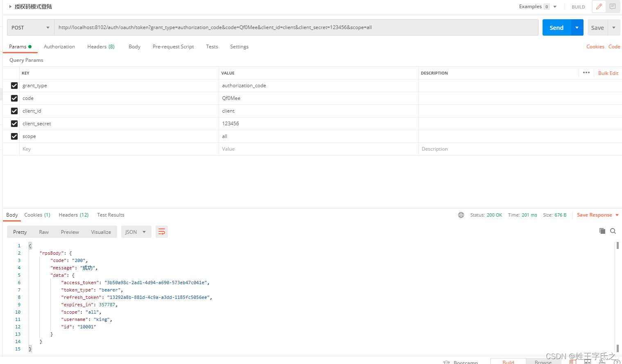Open the request Settings tab

tap(239, 47)
